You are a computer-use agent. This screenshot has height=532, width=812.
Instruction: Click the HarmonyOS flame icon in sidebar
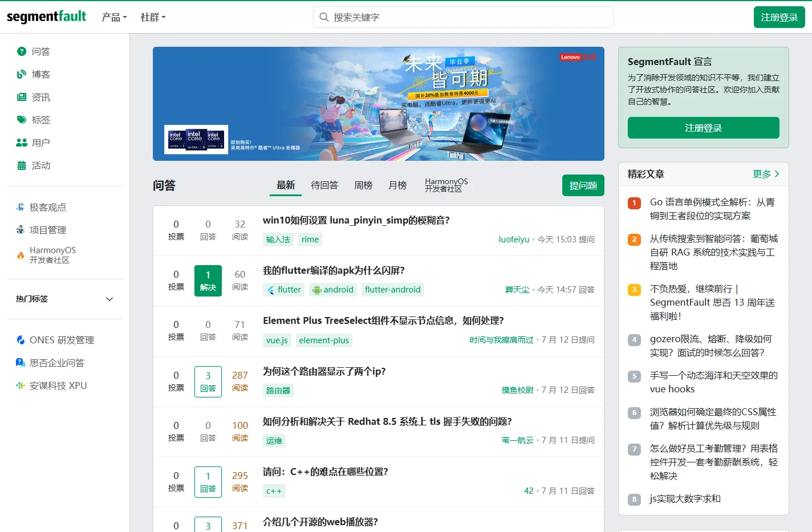(21, 255)
